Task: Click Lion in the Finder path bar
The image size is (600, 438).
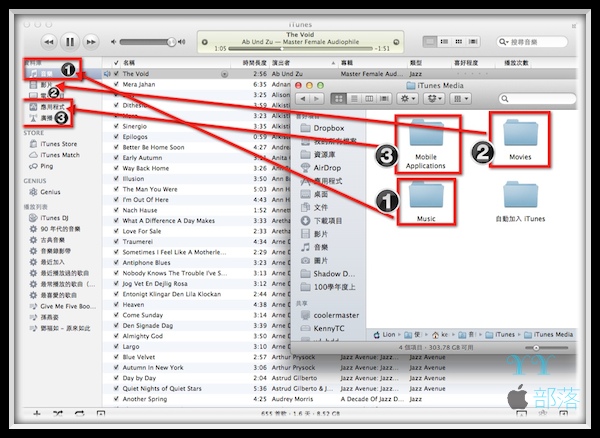Action: point(384,335)
